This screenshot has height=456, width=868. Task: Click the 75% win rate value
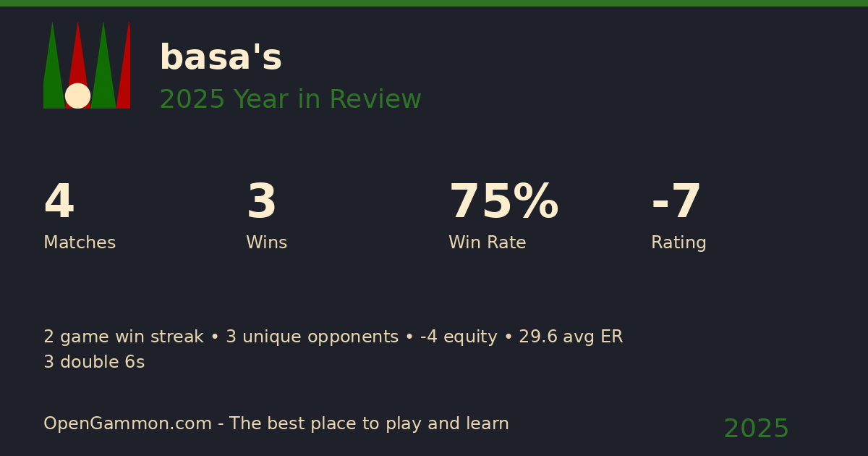pyautogui.click(x=503, y=203)
